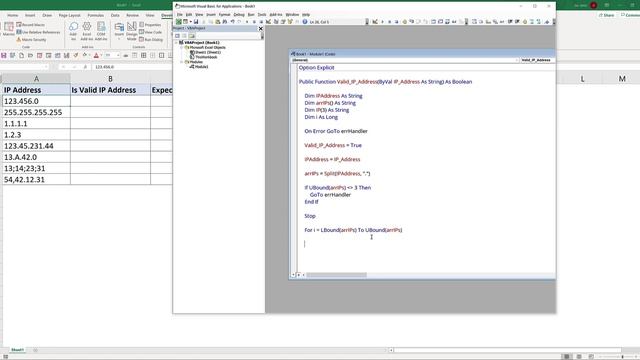
Task: Click Record Macro in the Excel ribbon
Action: 31,25
